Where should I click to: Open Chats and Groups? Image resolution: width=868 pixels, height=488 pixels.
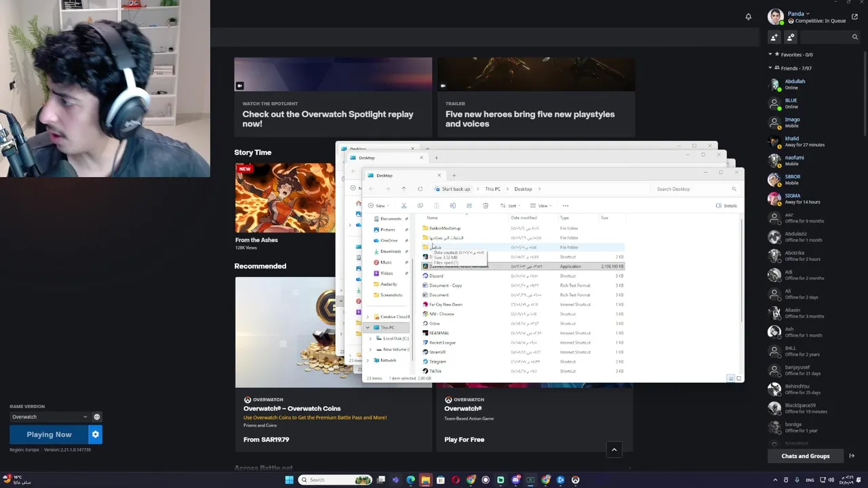tap(805, 456)
